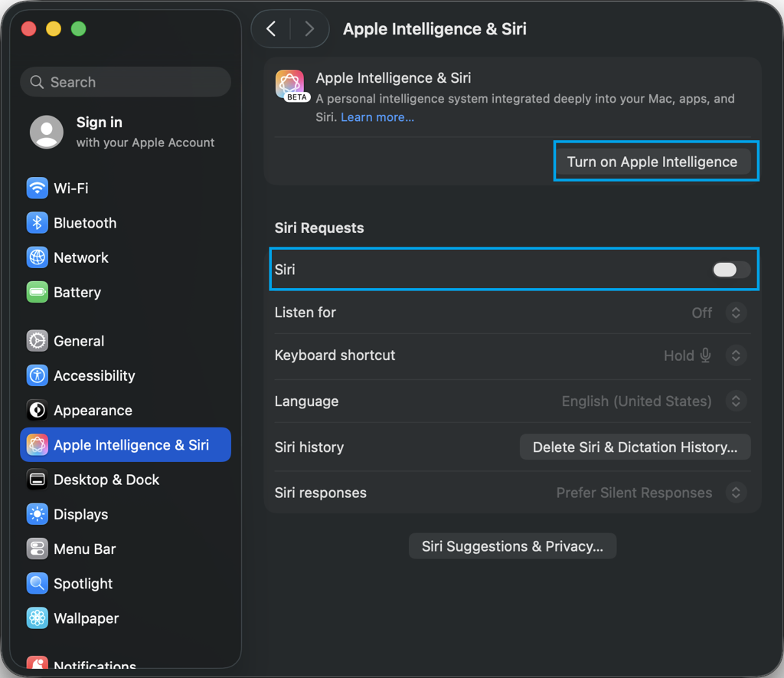This screenshot has width=784, height=678.
Task: Click the Accessibility sidebar icon
Action: (x=37, y=375)
